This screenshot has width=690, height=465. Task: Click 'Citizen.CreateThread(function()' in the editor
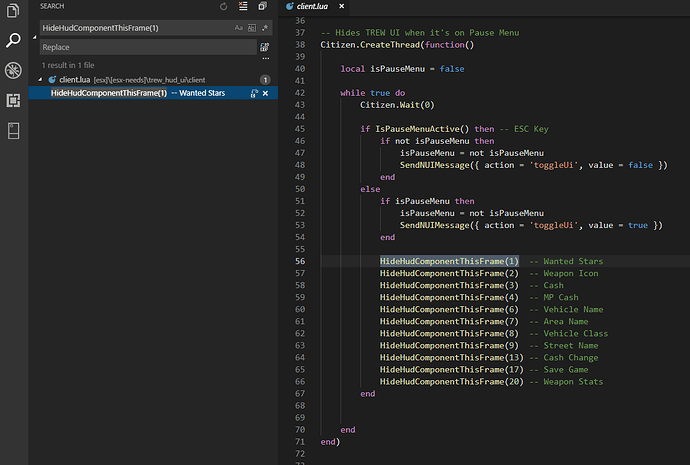pos(397,45)
